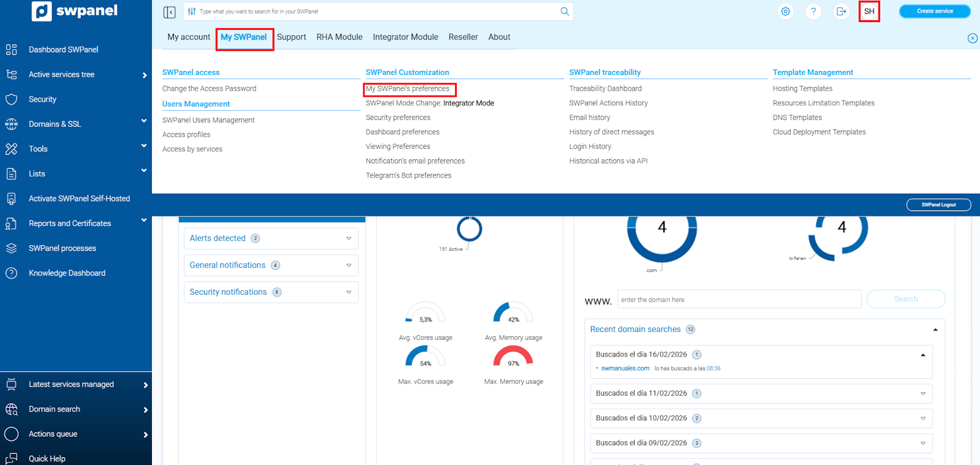This screenshot has width=980, height=465.
Task: Open My SWPanel's preferences link
Action: click(407, 89)
